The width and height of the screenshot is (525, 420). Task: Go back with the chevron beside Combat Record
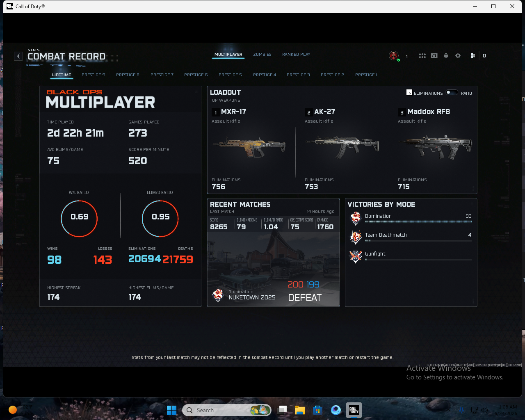(x=18, y=56)
